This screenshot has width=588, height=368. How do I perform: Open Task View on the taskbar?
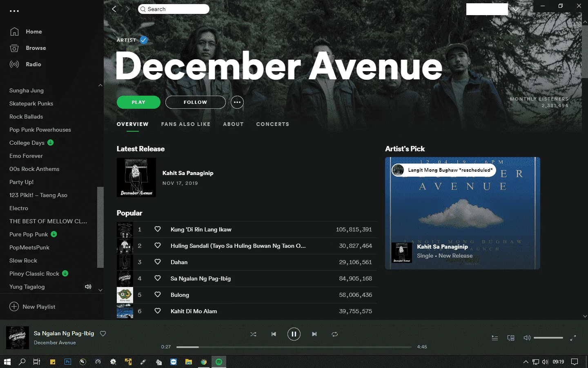37,362
